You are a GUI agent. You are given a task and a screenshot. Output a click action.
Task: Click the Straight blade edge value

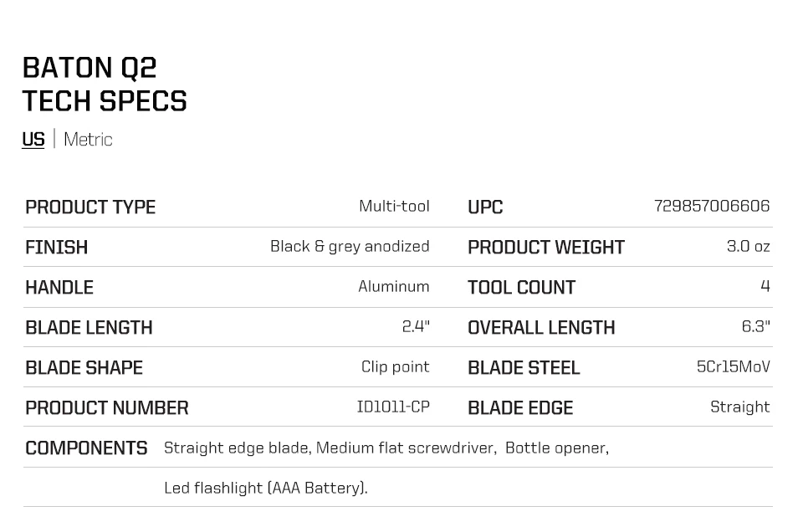[740, 407]
